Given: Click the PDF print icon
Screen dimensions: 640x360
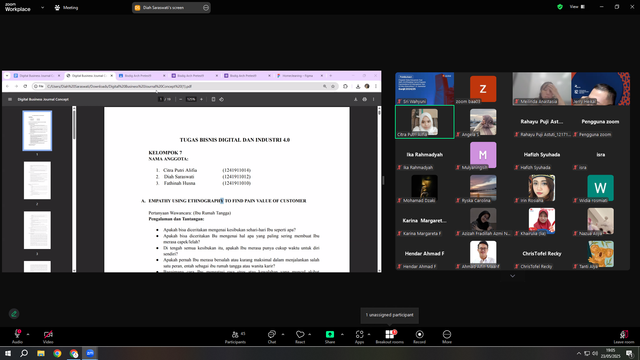Looking at the screenshot, I should 364,99.
